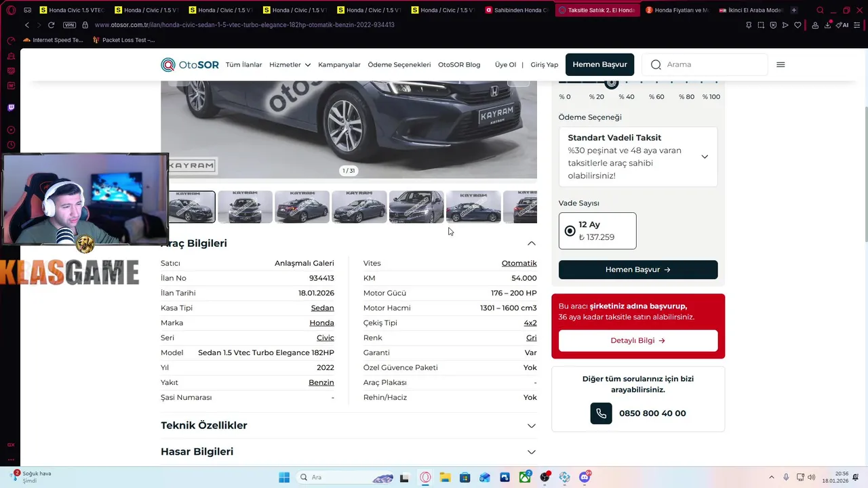This screenshot has height=488, width=868.
Task: Switch to İkinci El Araba Modelleri tab
Action: 751,10
